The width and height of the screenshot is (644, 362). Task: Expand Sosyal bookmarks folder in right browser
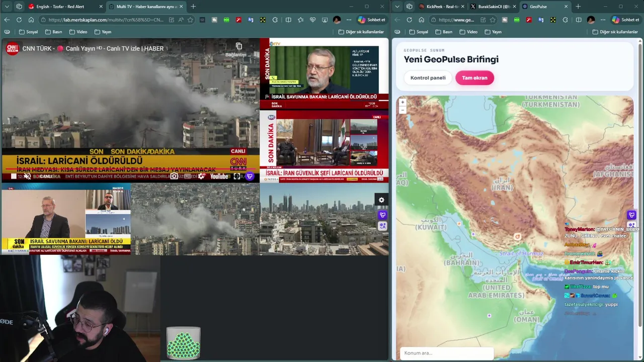[x=418, y=32]
